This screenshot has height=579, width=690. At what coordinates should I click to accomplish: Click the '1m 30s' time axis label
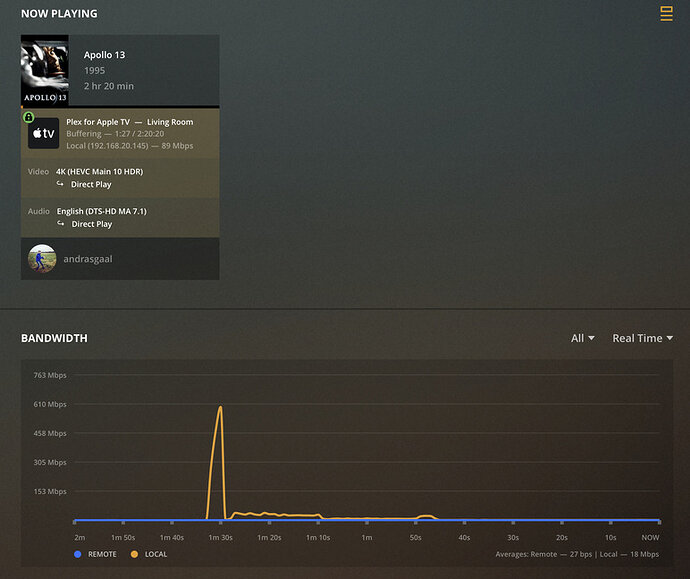pyautogui.click(x=220, y=538)
